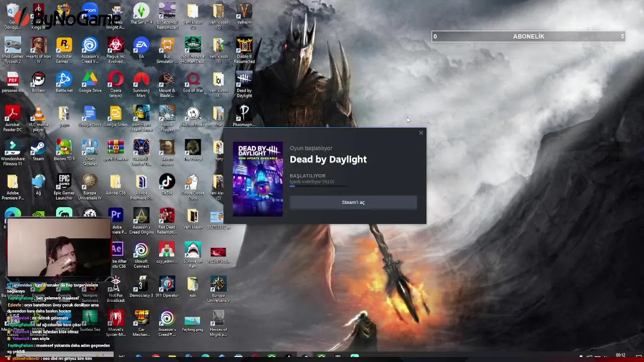
Task: Select the Steam desktop shortcut
Action: [x=38, y=151]
